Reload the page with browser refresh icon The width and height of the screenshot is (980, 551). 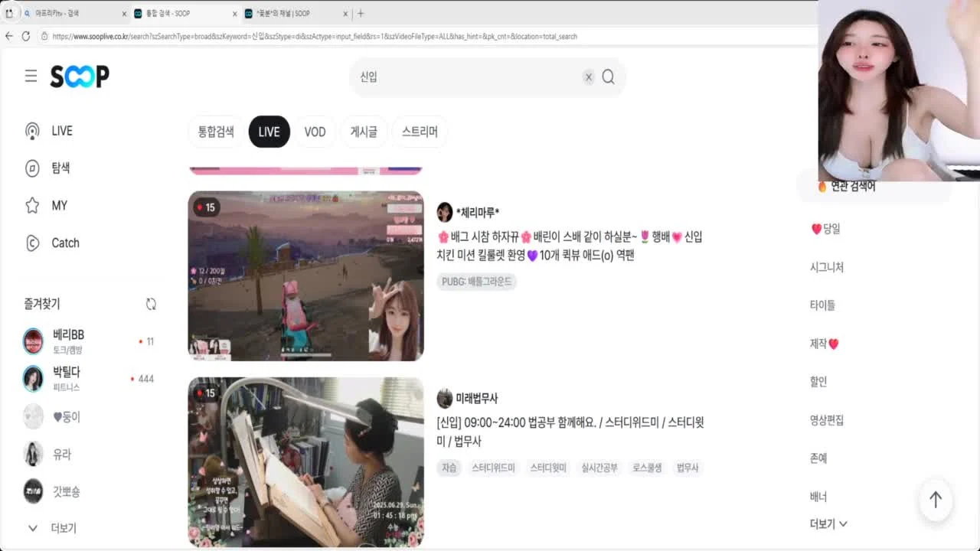click(25, 36)
